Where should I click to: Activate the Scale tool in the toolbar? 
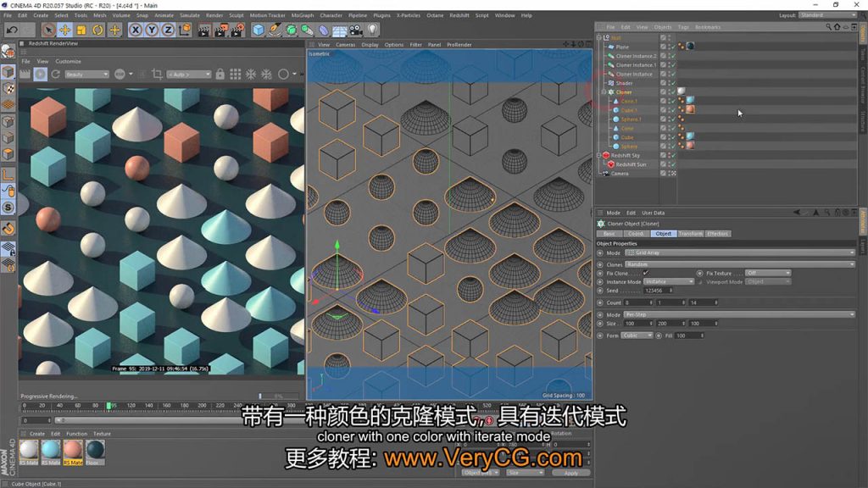click(81, 30)
